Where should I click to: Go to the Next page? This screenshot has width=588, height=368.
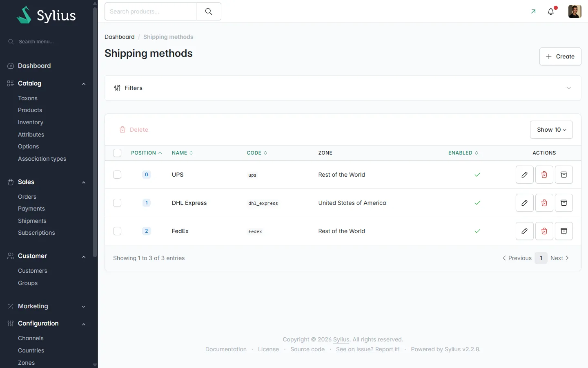[x=560, y=258]
